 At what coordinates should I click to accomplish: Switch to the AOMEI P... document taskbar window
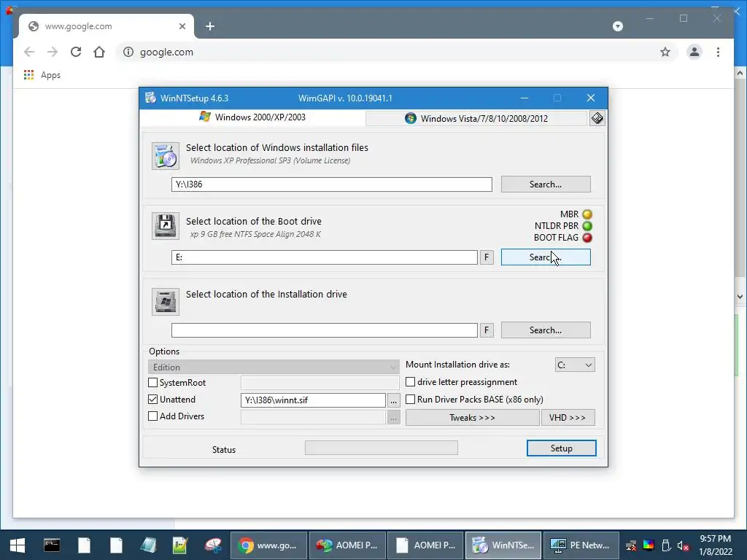(x=426, y=545)
